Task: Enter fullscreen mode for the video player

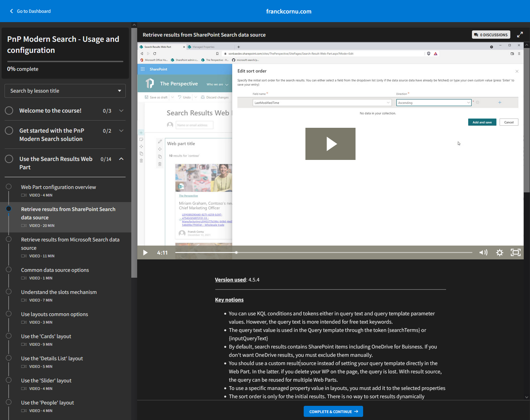Action: point(515,252)
